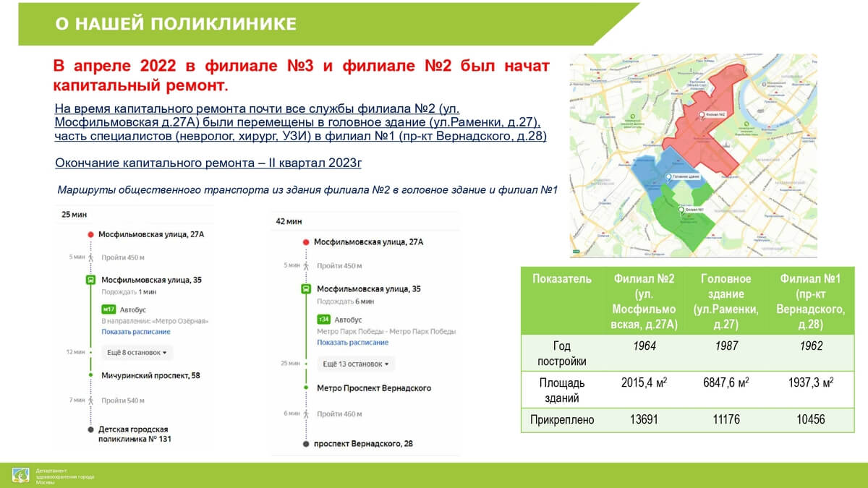Click the walking icon beside Пройти 540 м
The image size is (868, 488).
90,400
